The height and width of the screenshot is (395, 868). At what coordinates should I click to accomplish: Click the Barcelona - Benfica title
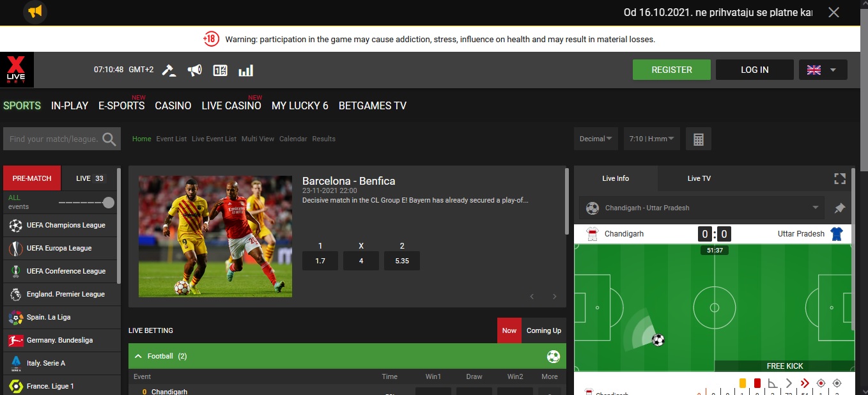(348, 181)
